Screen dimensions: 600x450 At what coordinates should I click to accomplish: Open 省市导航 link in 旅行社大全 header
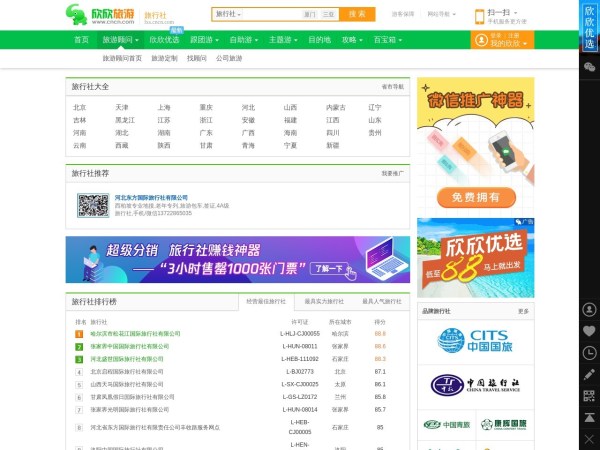pyautogui.click(x=393, y=87)
